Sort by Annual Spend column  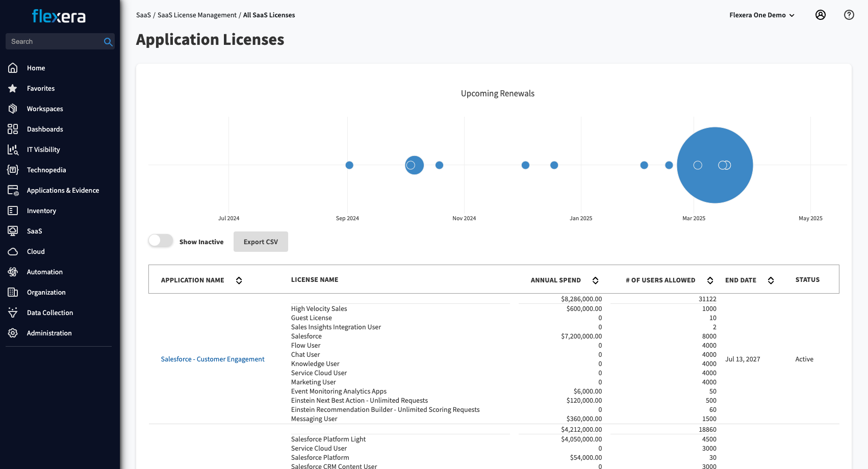pyautogui.click(x=595, y=280)
